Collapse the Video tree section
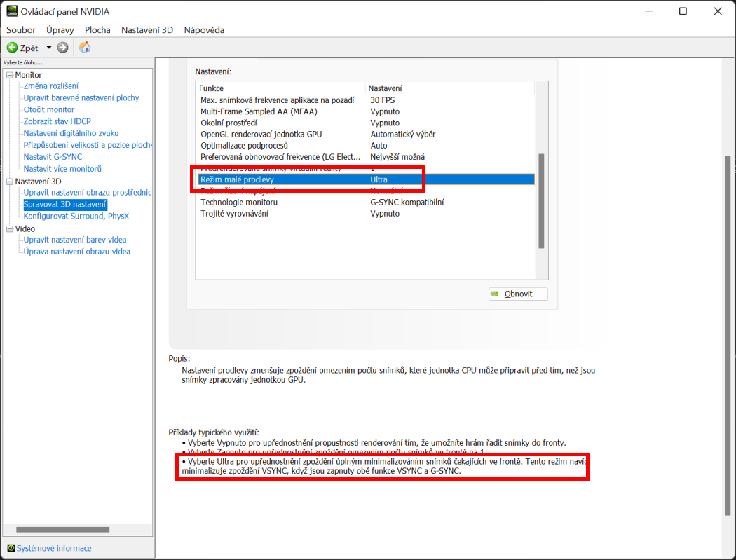Image resolution: width=736 pixels, height=560 pixels. [x=9, y=228]
